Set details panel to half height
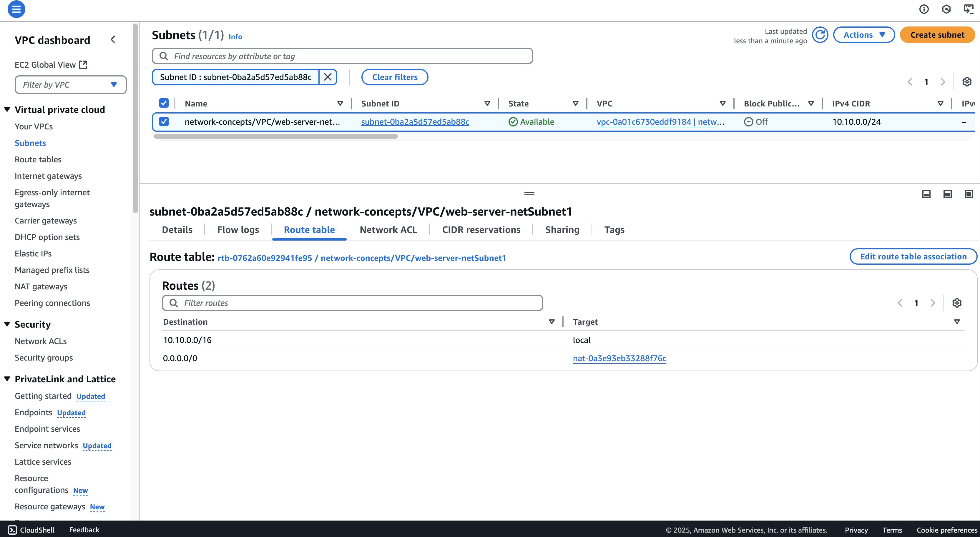This screenshot has height=537, width=980. (x=948, y=194)
